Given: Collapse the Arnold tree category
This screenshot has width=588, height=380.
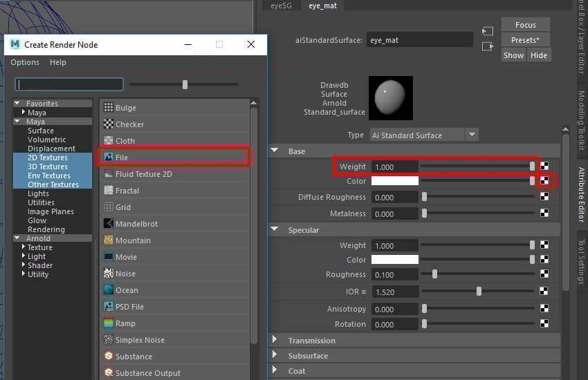Looking at the screenshot, I should click(17, 238).
